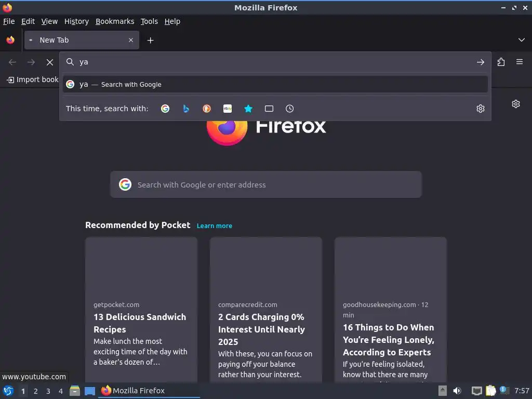Search this time with eBay icon

228,109
